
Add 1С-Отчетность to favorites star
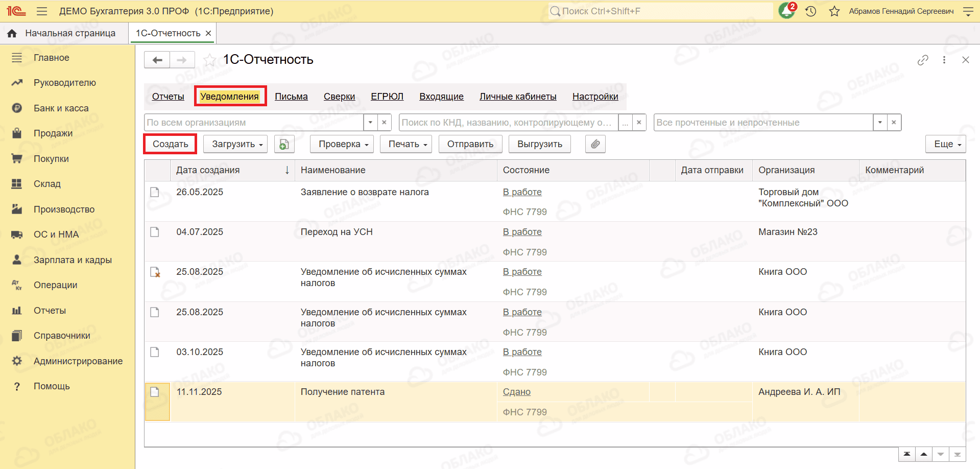[x=209, y=60]
